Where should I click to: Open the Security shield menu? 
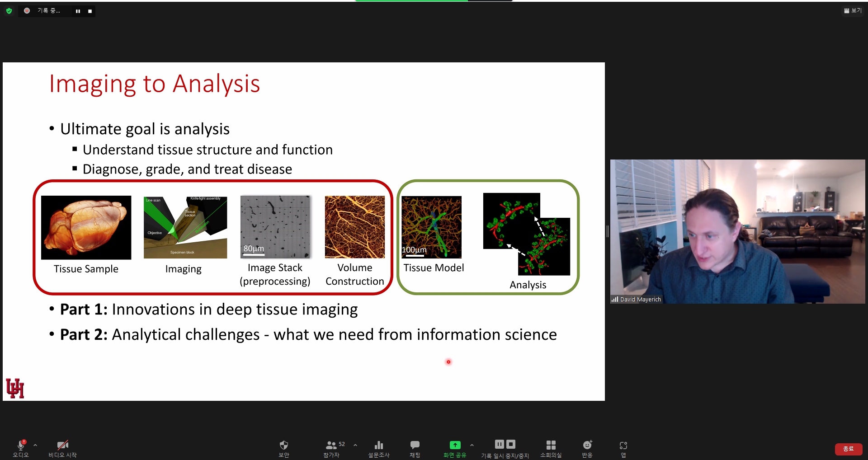(x=284, y=448)
